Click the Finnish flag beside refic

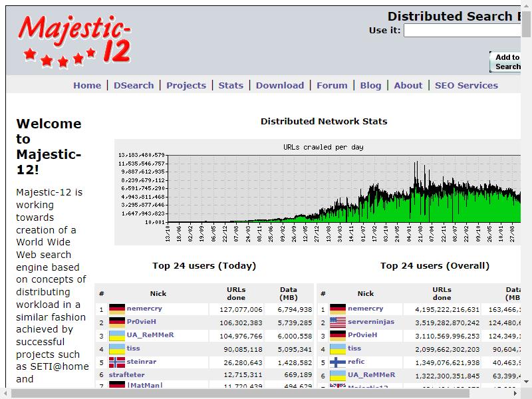point(338,362)
